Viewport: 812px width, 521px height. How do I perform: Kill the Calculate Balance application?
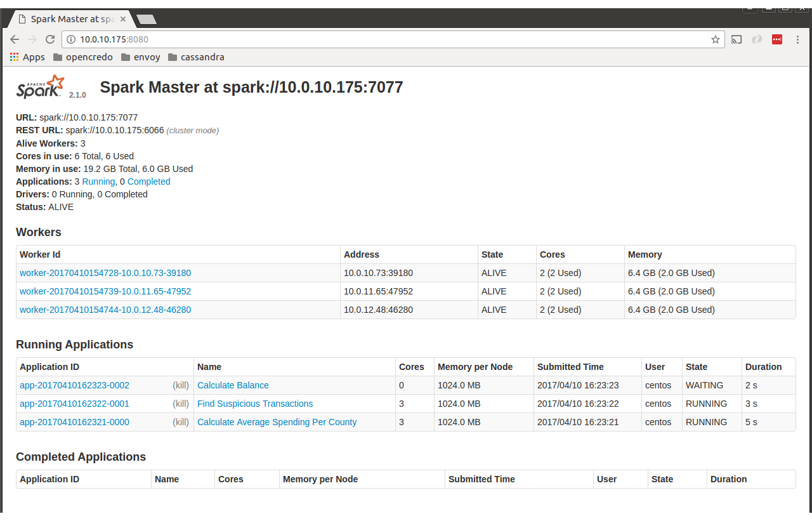tap(181, 385)
